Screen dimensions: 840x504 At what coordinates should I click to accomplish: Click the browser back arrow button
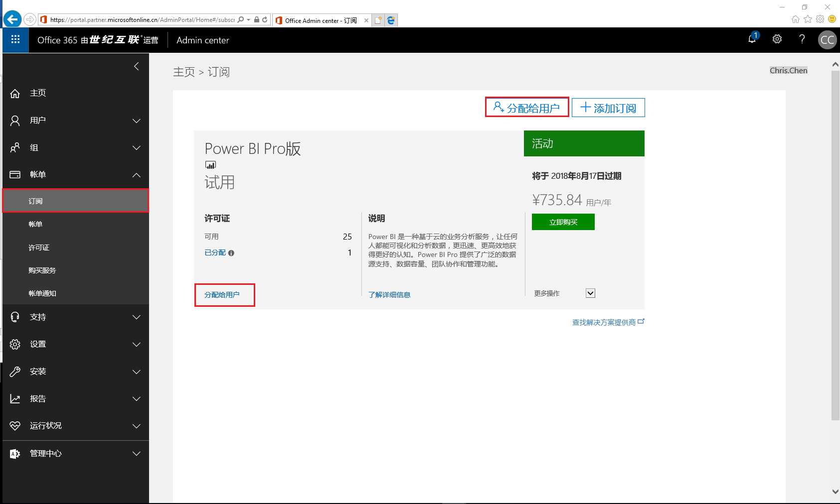12,19
